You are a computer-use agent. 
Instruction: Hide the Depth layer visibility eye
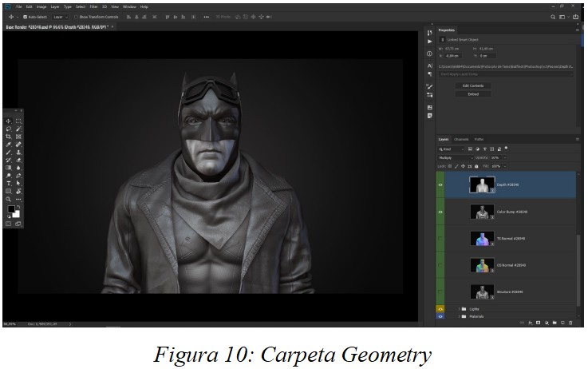click(x=440, y=184)
